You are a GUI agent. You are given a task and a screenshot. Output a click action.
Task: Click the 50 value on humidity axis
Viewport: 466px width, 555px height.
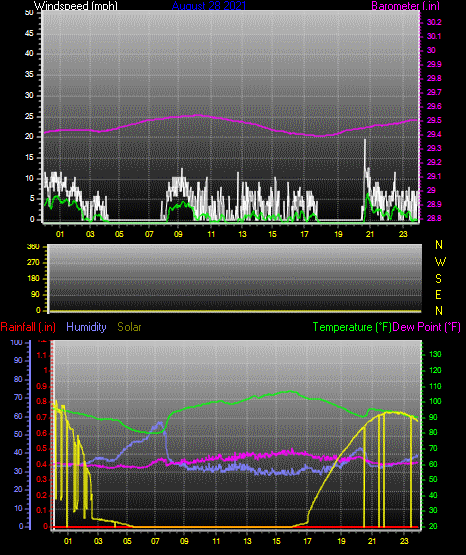point(18,435)
